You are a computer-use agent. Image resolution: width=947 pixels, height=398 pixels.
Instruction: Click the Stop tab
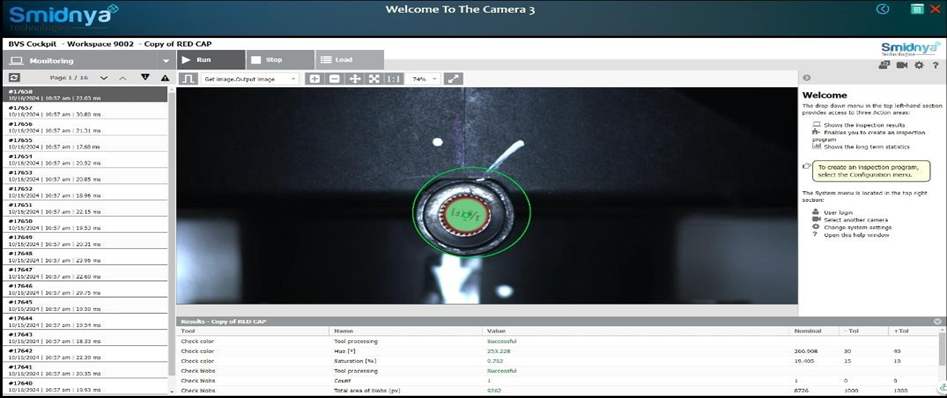point(280,60)
